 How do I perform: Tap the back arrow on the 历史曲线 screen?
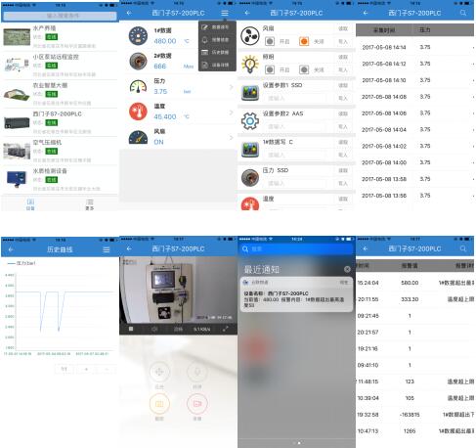(11, 249)
